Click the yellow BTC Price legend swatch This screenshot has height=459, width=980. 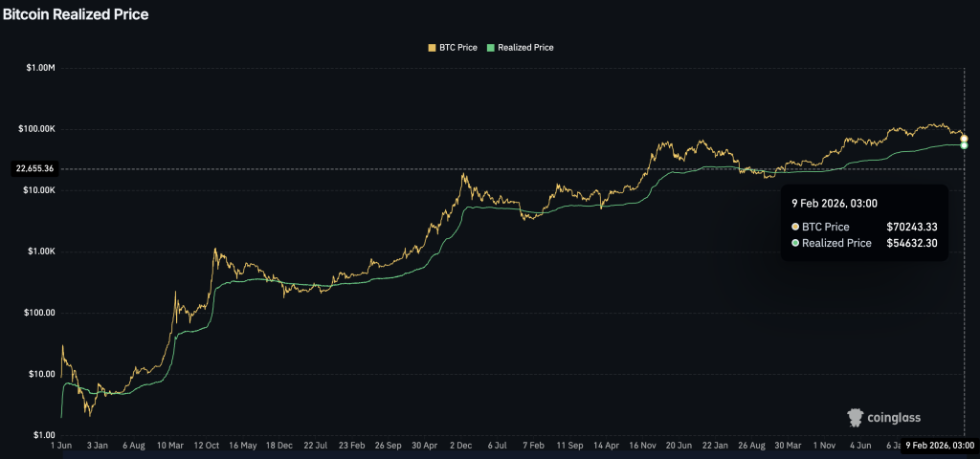tap(430, 47)
